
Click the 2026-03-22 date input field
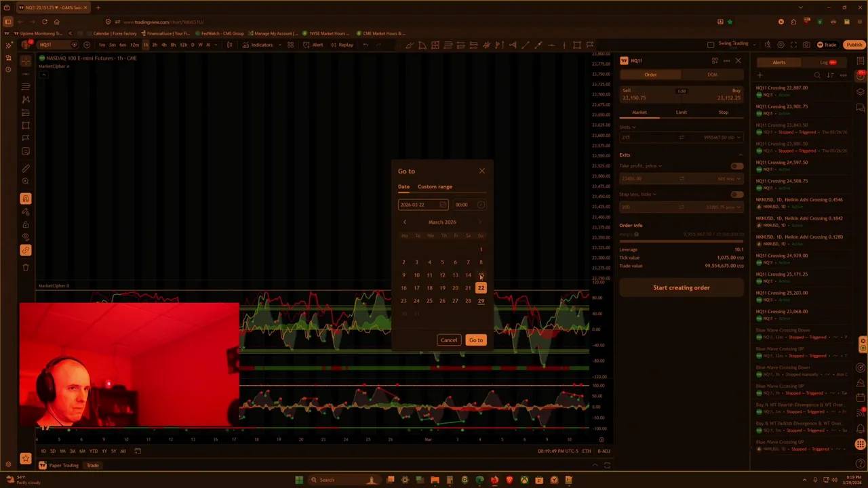(423, 205)
